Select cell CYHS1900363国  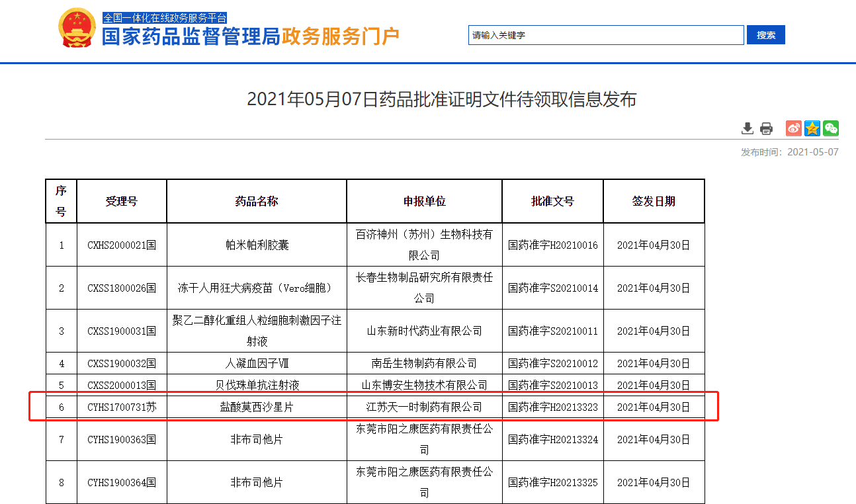pyautogui.click(x=122, y=439)
